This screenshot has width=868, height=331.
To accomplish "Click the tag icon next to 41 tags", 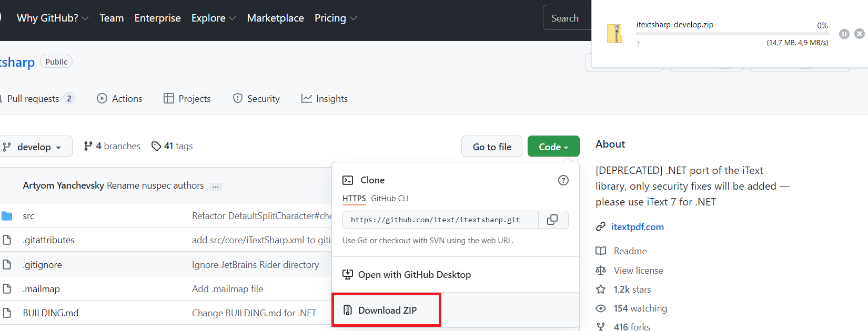I will (x=156, y=146).
